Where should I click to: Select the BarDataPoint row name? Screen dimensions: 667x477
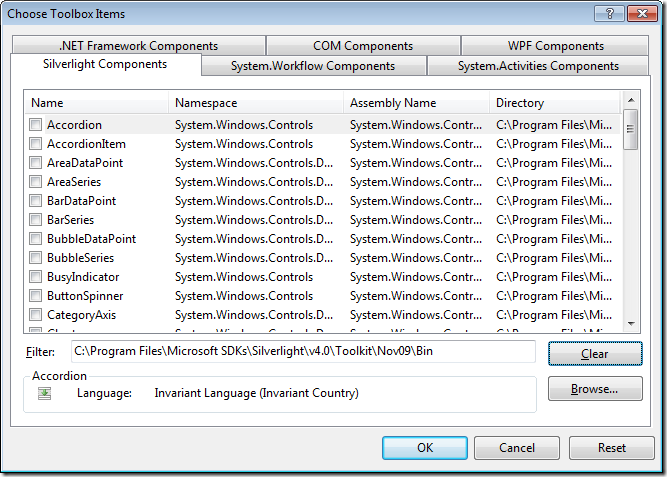tap(82, 200)
